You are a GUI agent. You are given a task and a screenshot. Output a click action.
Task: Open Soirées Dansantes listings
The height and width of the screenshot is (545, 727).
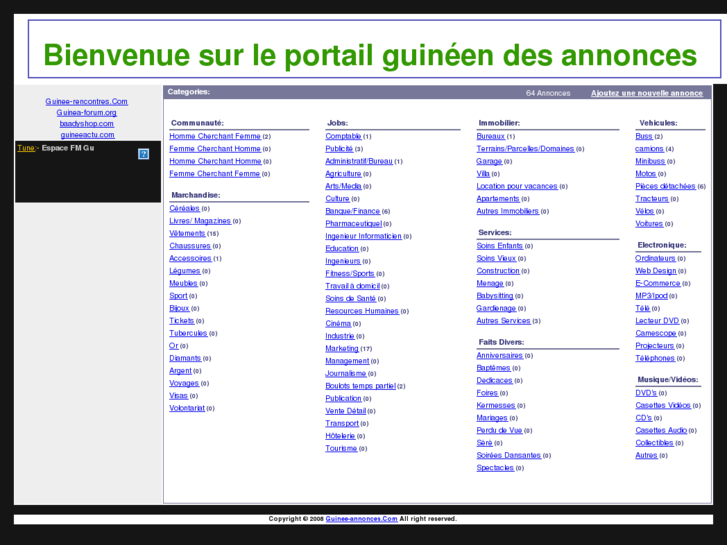[509, 455]
